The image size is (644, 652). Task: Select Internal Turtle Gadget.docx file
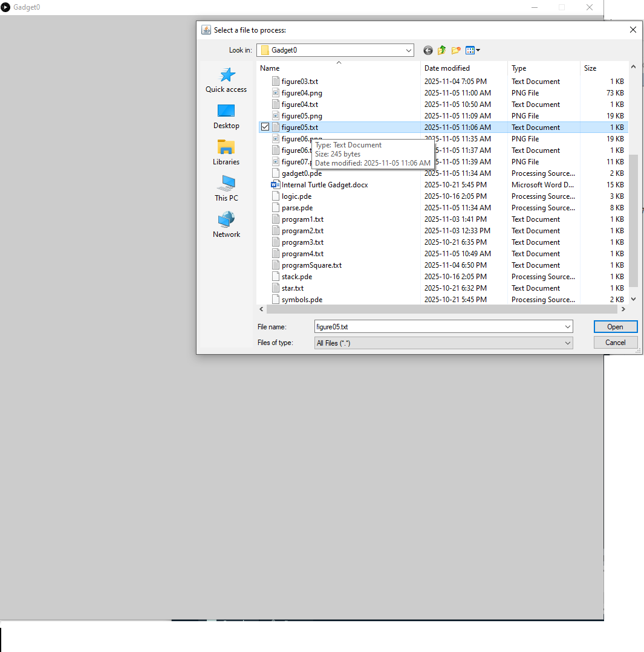[324, 185]
